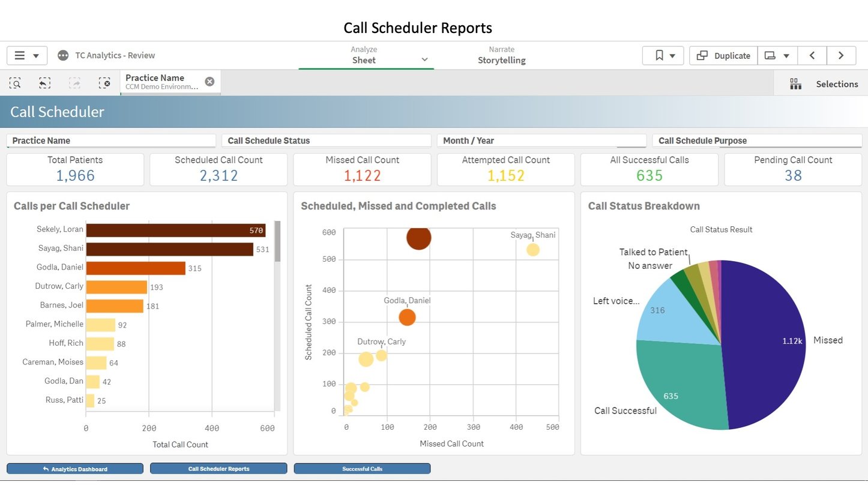The height and width of the screenshot is (488, 868).
Task: Step back to previous selection state
Action: (44, 83)
